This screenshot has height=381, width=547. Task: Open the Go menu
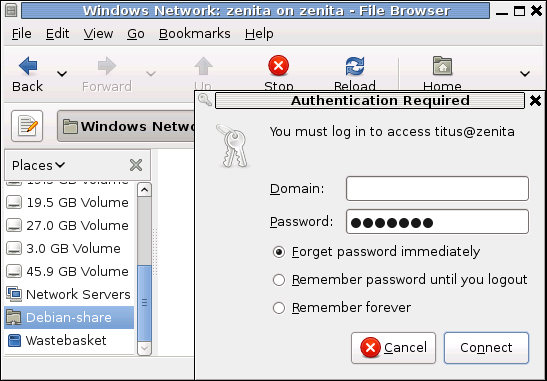click(x=136, y=34)
